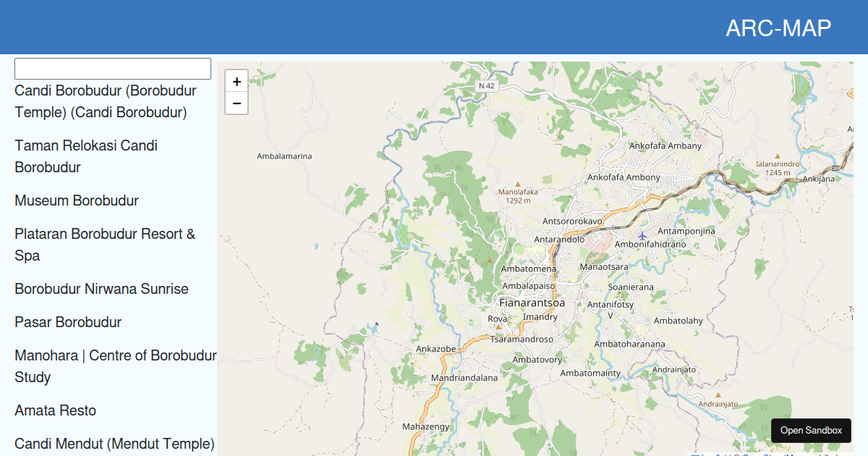Focus the search input field

coord(113,69)
